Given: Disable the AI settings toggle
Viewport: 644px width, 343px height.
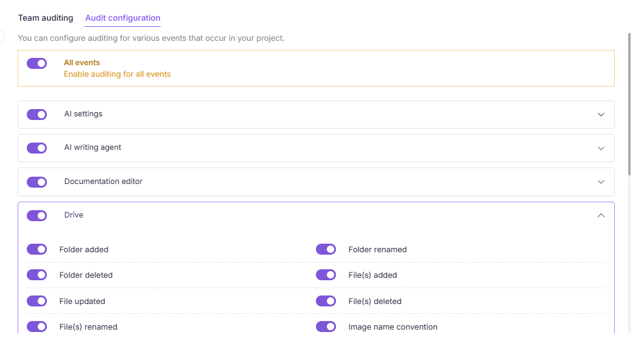Looking at the screenshot, I should [x=37, y=115].
